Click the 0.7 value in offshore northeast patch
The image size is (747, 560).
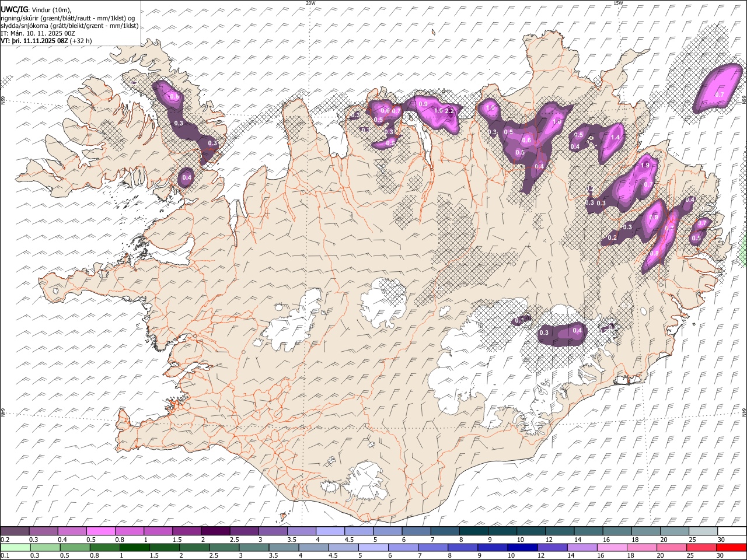[720, 94]
